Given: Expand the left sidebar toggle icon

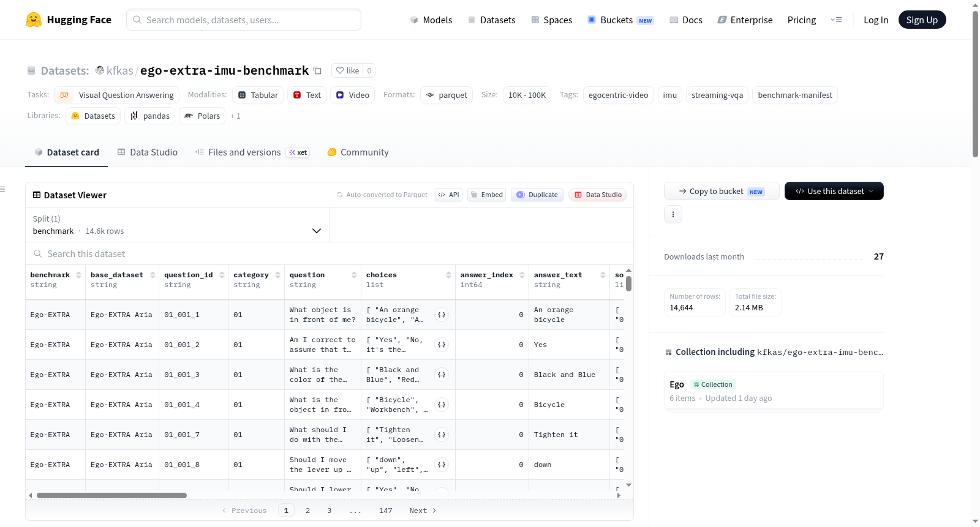Looking at the screenshot, I should 3,189.
